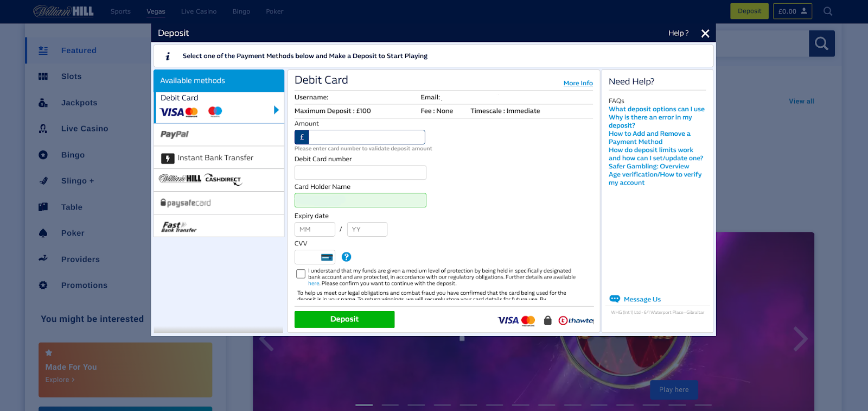Focus the Amount input field
This screenshot has height=411, width=868.
point(367,137)
